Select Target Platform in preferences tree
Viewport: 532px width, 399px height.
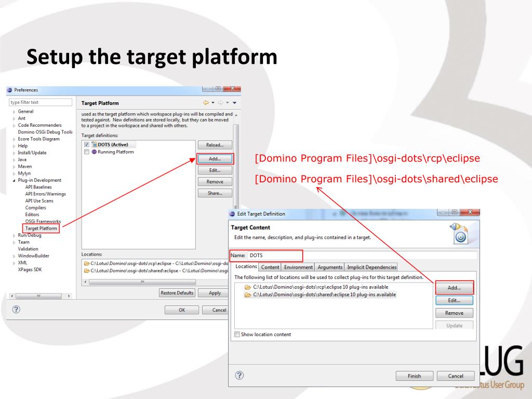tap(41, 229)
